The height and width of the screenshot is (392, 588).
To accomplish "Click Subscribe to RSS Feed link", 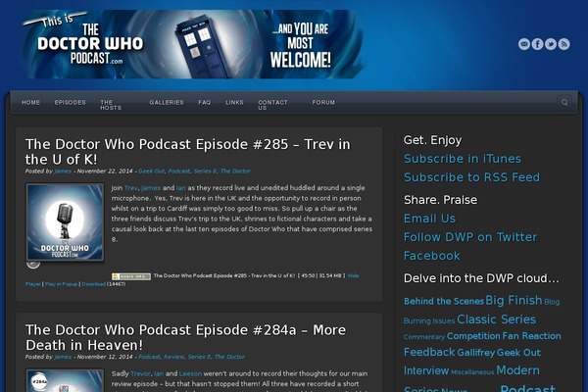I will pyautogui.click(x=471, y=177).
